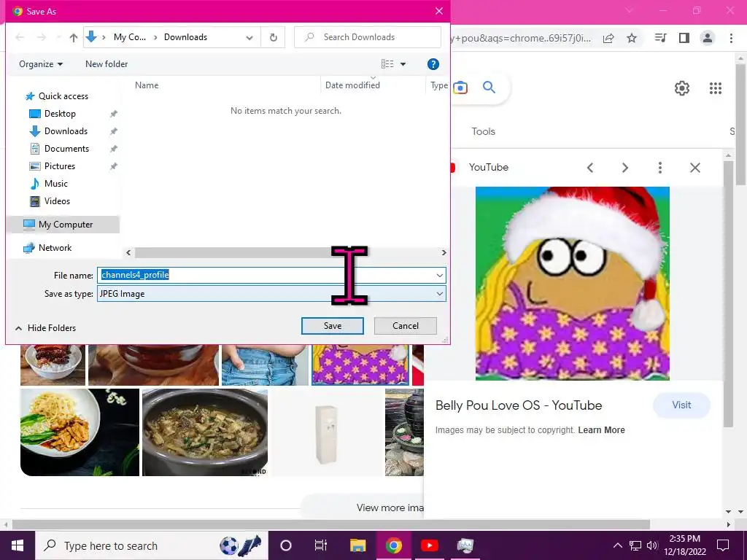Open Task View on the taskbar

[321, 545]
